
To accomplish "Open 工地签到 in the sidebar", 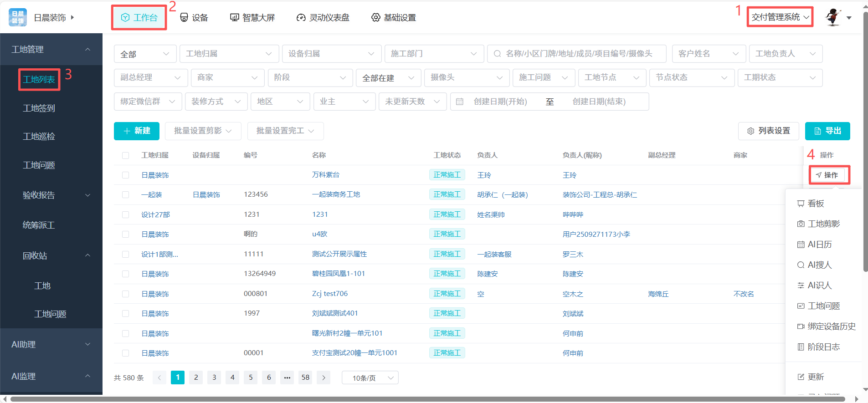I will tap(39, 108).
